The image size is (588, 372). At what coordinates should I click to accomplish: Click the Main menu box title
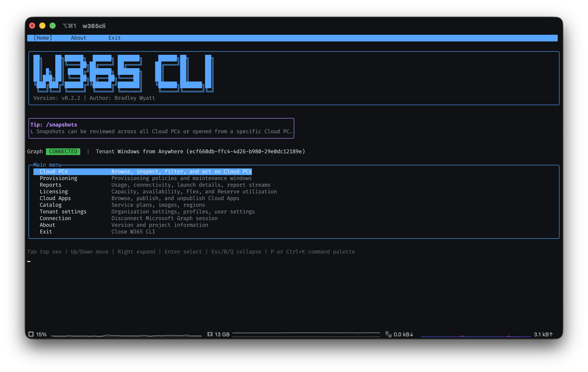coord(47,165)
